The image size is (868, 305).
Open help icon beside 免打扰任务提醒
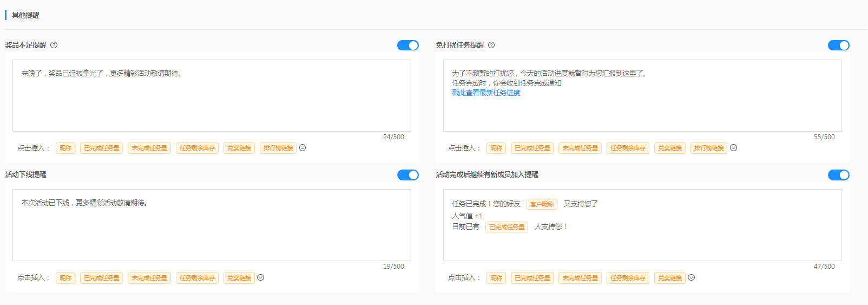pos(491,45)
